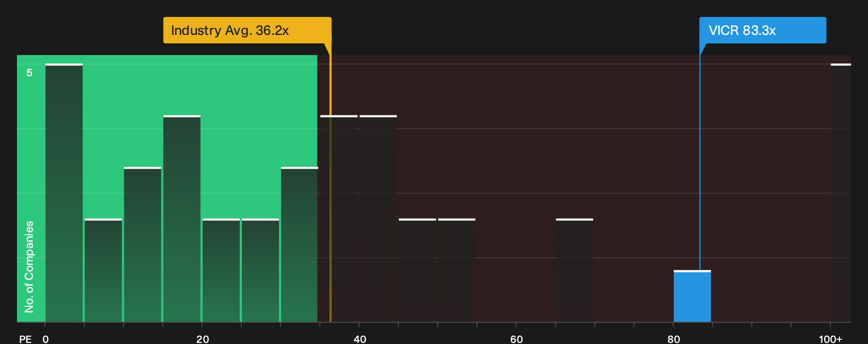Click the PE axis title
Image resolution: width=868 pixels, height=344 pixels.
25,339
